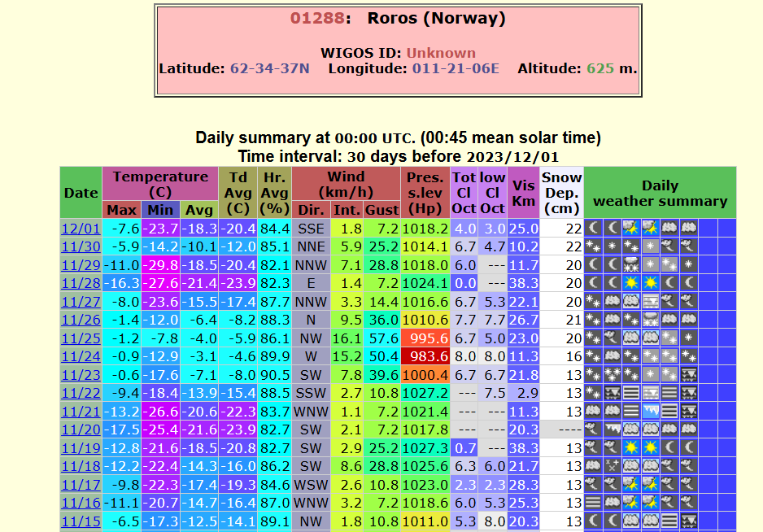Click first sun icon in 11/19 row
This screenshot has height=532, width=763.
click(x=630, y=447)
